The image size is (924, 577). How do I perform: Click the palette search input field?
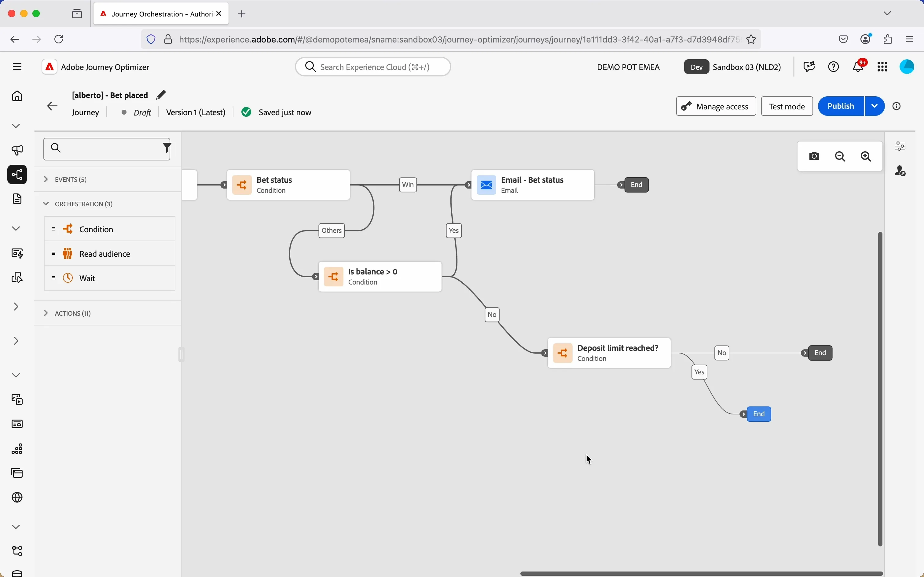[x=107, y=149]
